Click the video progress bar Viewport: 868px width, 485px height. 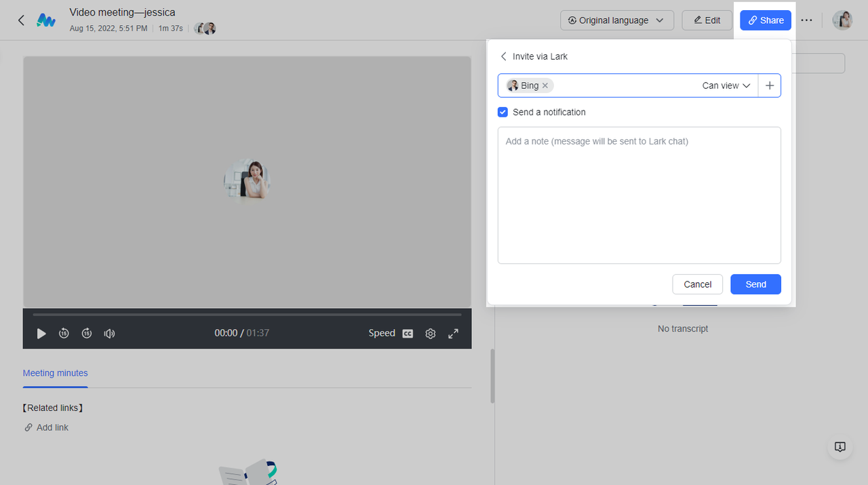[x=247, y=315]
